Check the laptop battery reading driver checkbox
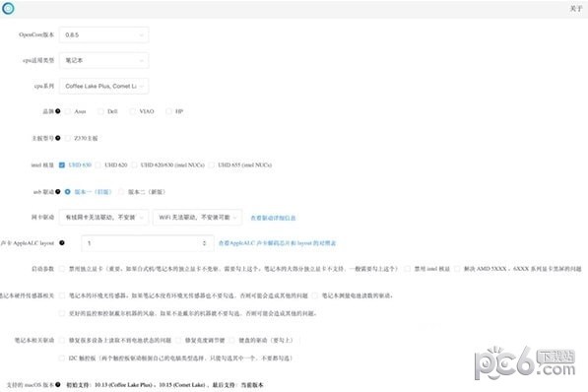The width and height of the screenshot is (588, 392). (x=315, y=295)
